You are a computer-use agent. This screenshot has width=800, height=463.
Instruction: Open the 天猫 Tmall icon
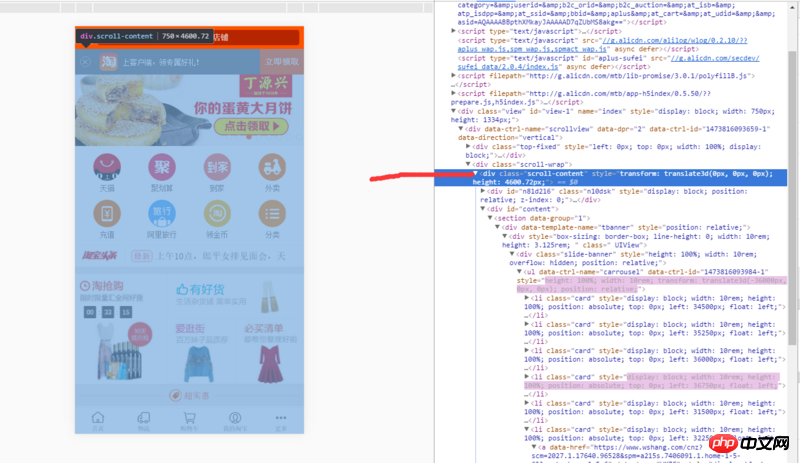click(107, 167)
